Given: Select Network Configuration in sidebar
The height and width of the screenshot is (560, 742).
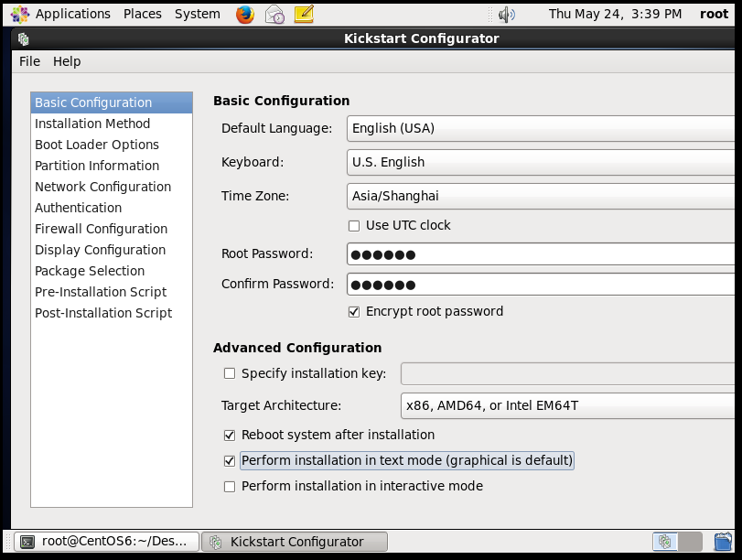Looking at the screenshot, I should pos(112,187).
